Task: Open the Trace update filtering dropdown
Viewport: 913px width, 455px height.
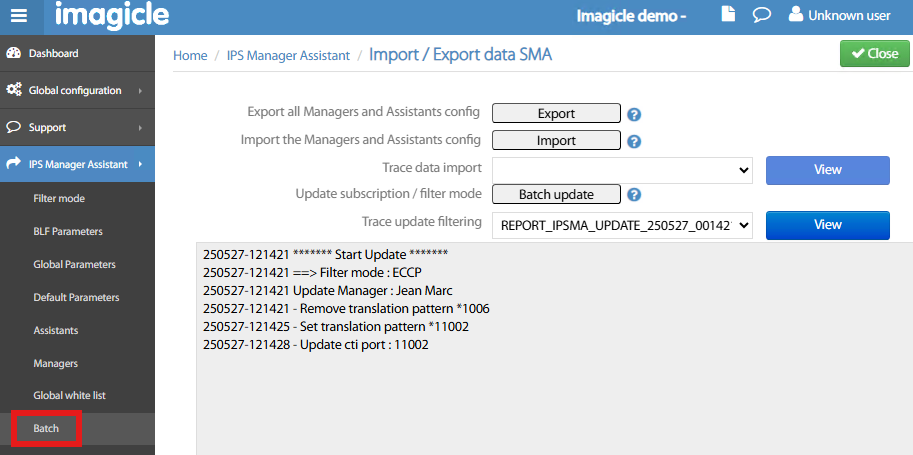Action: (x=621, y=225)
